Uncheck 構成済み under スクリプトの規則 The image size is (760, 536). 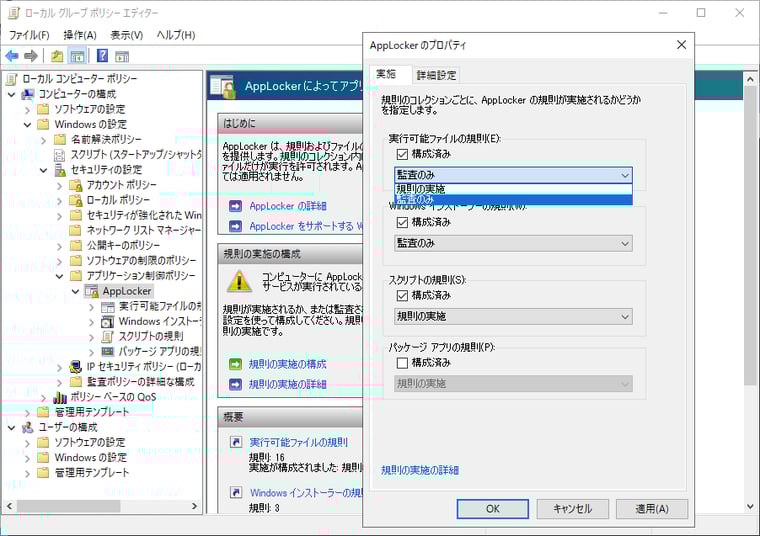point(402,296)
